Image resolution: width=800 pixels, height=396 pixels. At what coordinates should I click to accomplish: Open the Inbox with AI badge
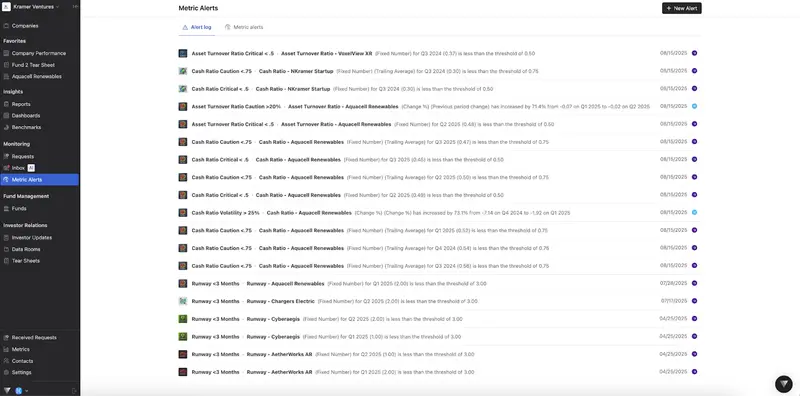click(x=18, y=168)
